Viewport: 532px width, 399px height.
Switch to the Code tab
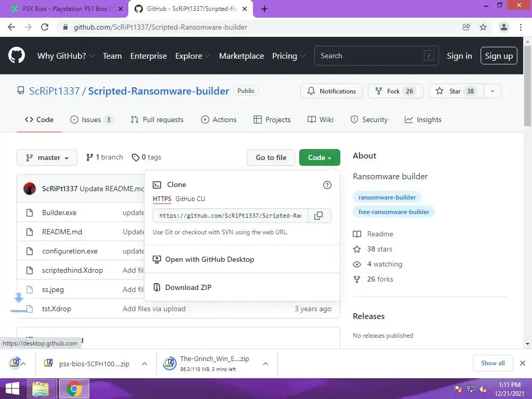39,120
